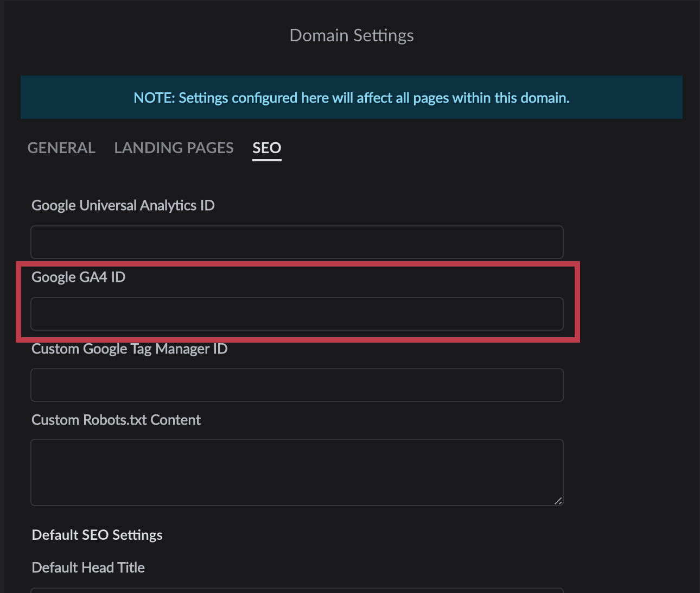The height and width of the screenshot is (593, 700).
Task: Click the 'Google Universal Analytics ID' label
Action: 123,205
